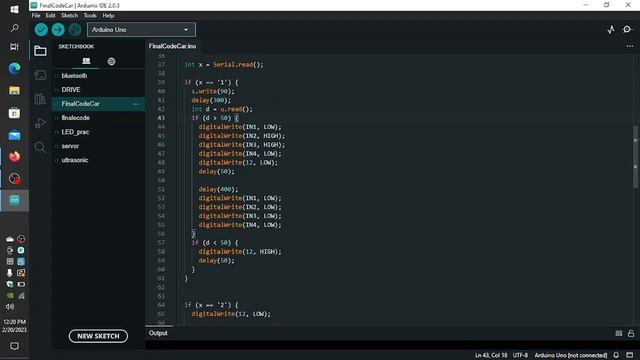Open Mail app from taskbar
The image size is (640, 360).
click(14, 135)
